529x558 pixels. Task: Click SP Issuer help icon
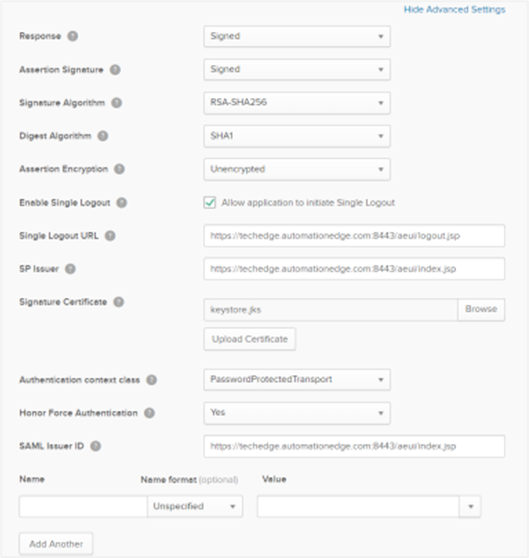click(x=70, y=269)
